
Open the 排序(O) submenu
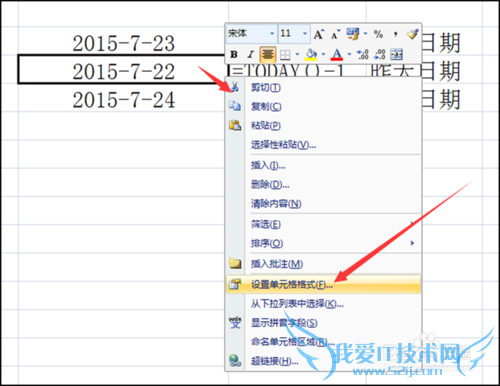pyautogui.click(x=323, y=243)
